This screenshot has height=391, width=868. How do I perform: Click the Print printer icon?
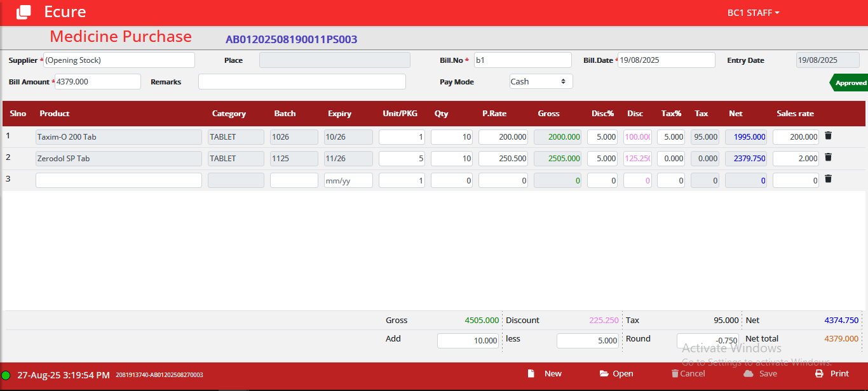pos(820,374)
